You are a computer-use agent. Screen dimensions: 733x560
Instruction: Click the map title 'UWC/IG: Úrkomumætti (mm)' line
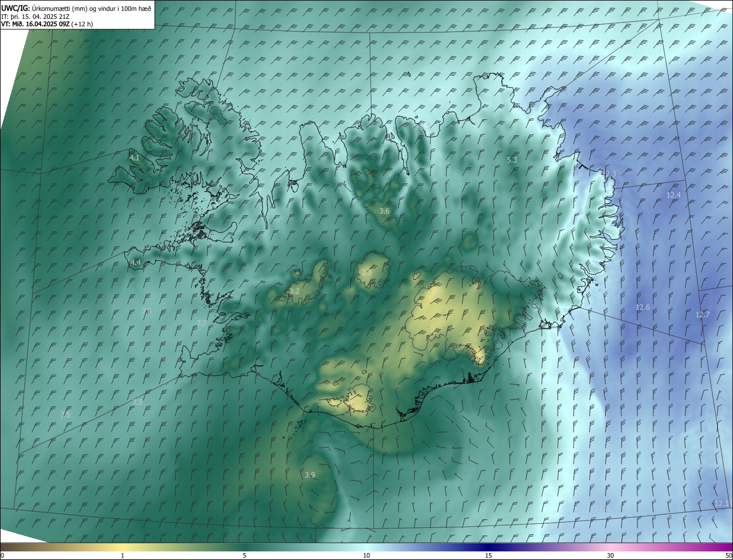click(x=76, y=8)
